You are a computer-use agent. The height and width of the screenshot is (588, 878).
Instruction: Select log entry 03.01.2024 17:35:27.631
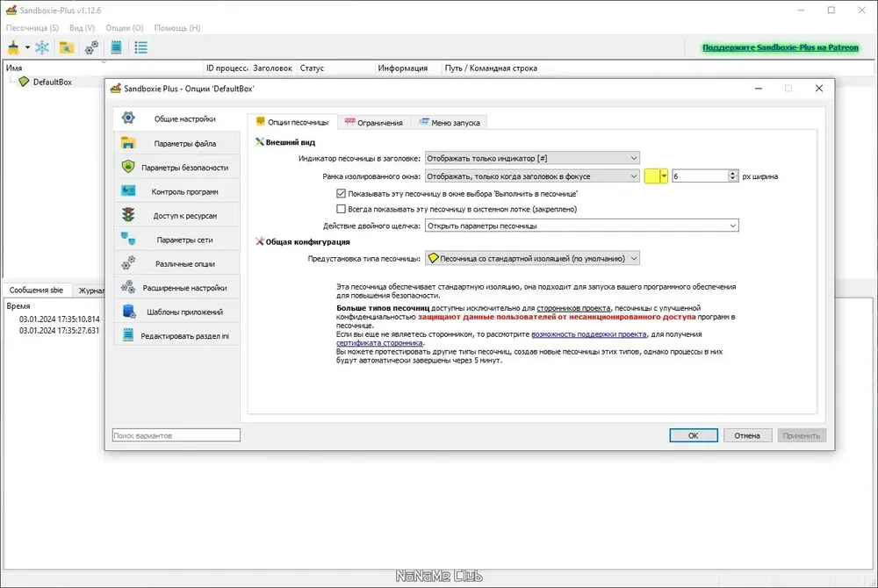(60, 330)
